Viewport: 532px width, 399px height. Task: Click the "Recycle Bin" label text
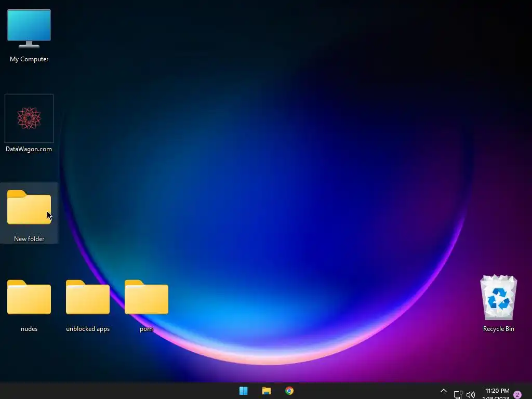point(498,329)
